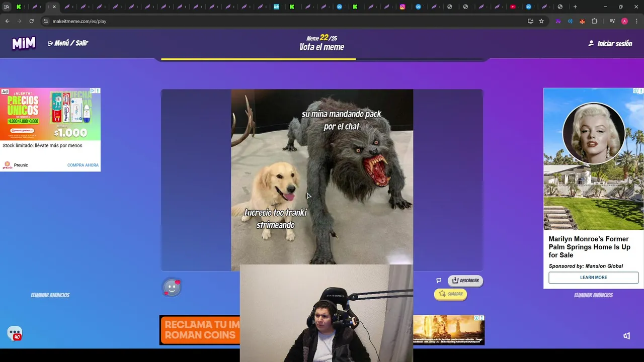Click Iniciar sesión to log in
Viewport: 644px width, 362px height.
pyautogui.click(x=610, y=44)
